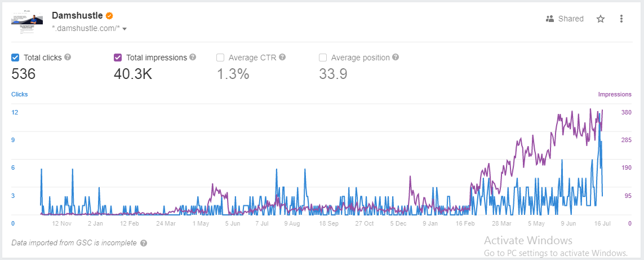Click the Damshustle project title

tap(77, 16)
